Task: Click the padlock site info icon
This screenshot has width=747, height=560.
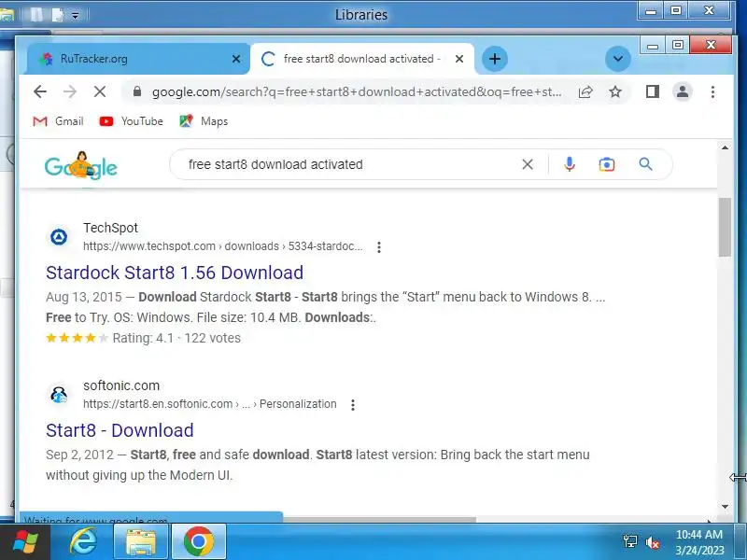Action: (137, 91)
